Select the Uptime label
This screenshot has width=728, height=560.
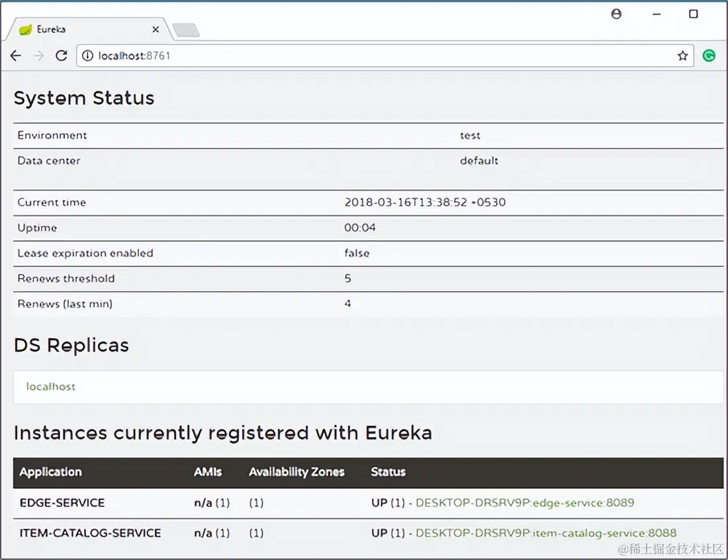pyautogui.click(x=37, y=228)
